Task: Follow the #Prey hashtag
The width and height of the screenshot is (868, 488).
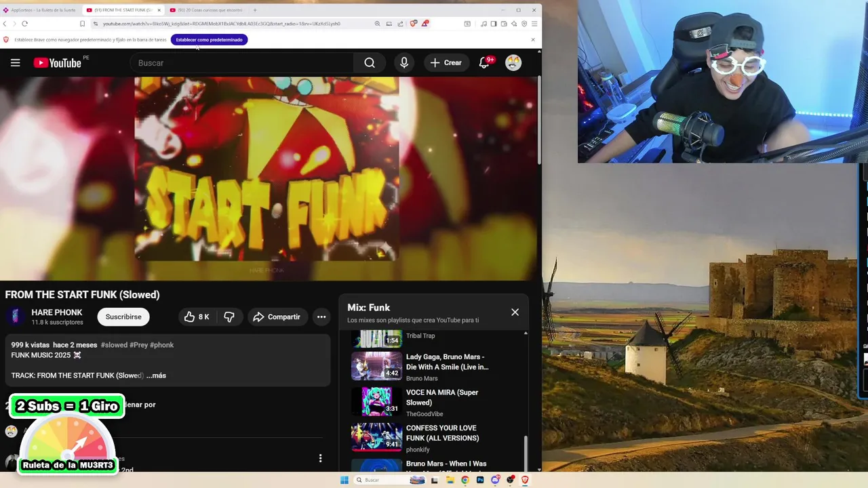Action: pyautogui.click(x=138, y=345)
